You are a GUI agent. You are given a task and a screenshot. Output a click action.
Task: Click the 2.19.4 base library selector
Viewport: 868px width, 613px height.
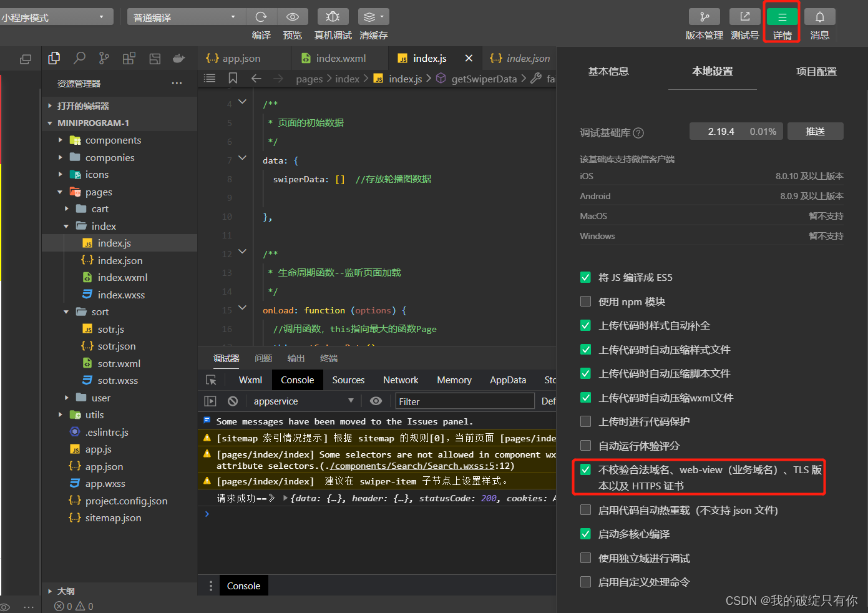click(736, 131)
